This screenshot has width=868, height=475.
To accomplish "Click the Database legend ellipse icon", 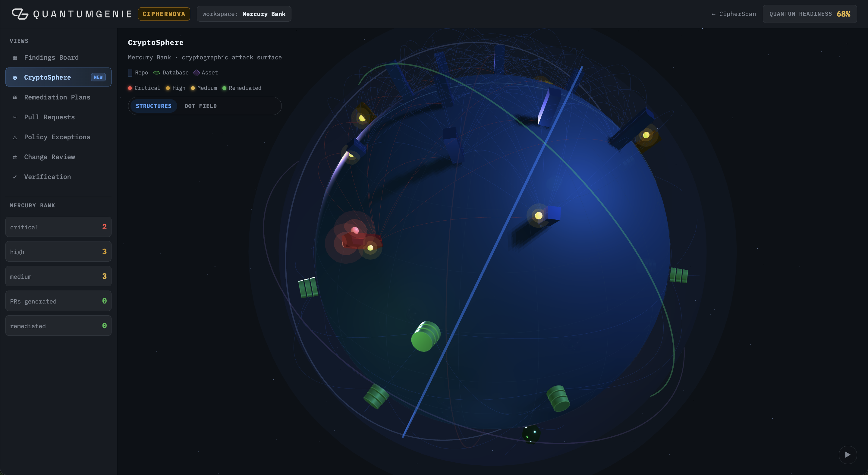I will click(x=157, y=73).
